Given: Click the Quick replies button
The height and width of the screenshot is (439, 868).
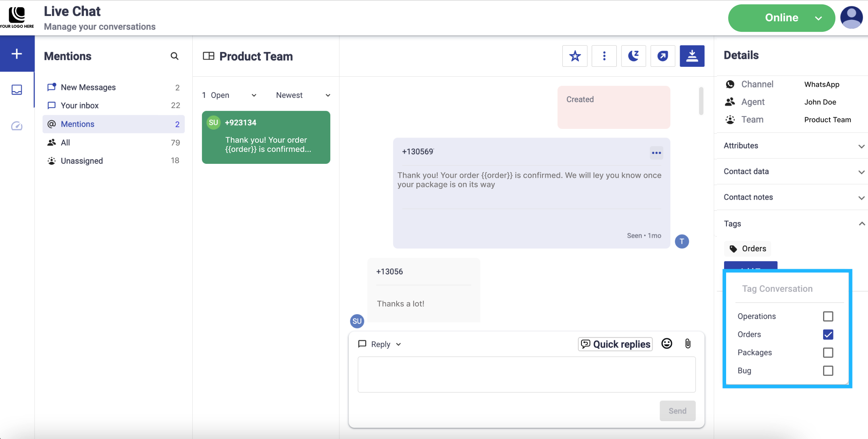Looking at the screenshot, I should point(615,344).
